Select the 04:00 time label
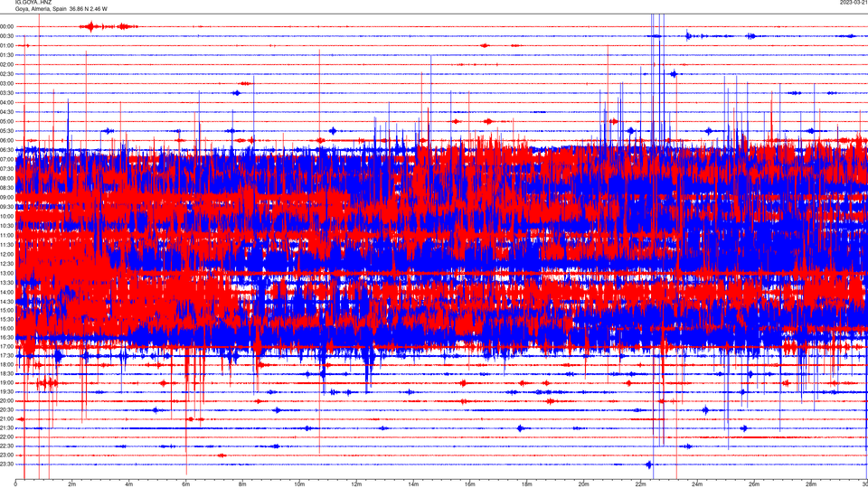 pos(7,102)
